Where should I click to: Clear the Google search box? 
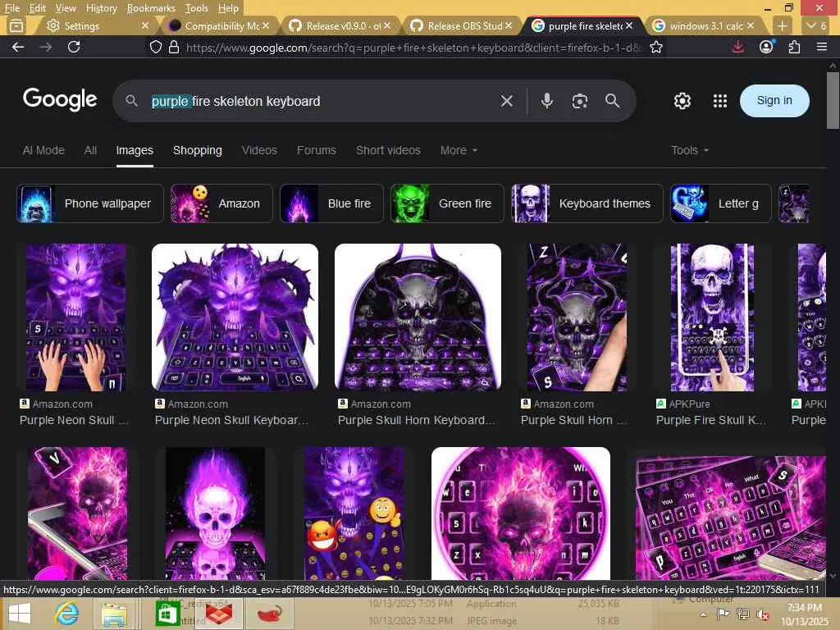(506, 101)
